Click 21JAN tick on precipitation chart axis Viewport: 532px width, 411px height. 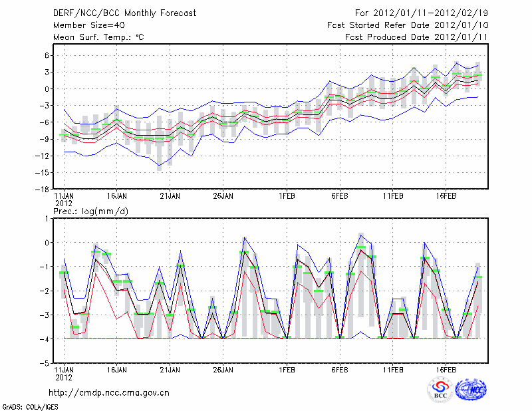170,368
